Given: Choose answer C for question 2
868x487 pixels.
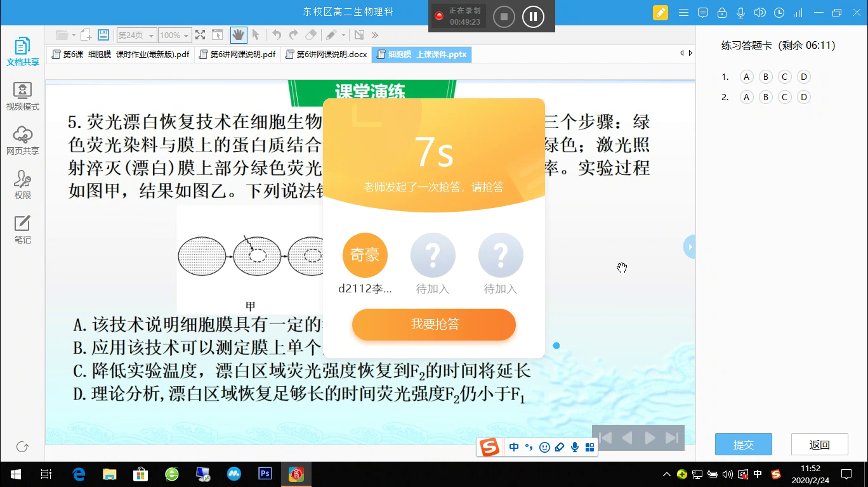Looking at the screenshot, I should [784, 97].
